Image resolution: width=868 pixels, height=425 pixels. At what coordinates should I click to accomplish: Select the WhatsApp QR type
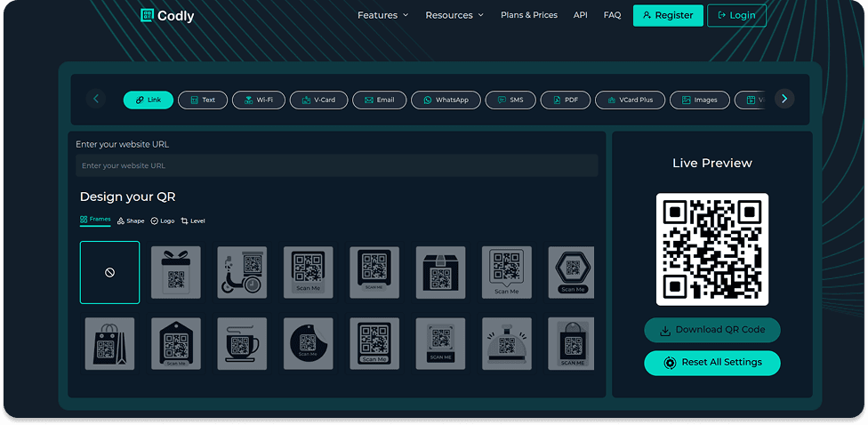(446, 100)
